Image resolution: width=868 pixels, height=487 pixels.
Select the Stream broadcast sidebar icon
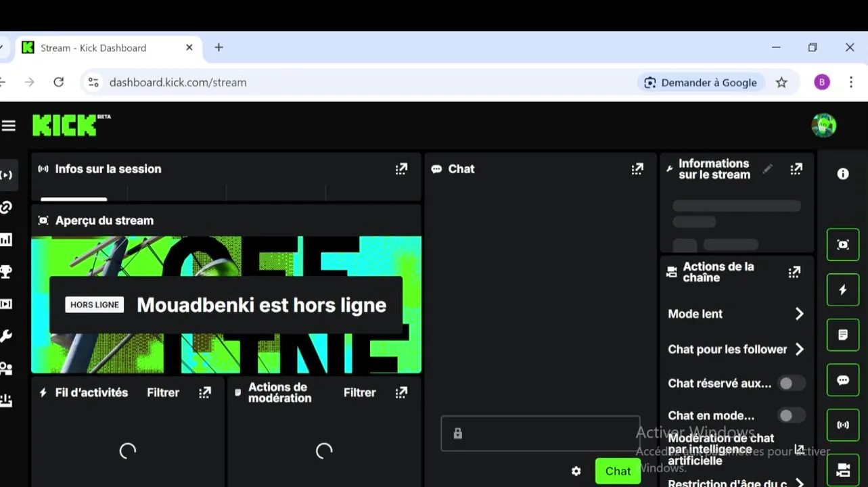pyautogui.click(x=7, y=175)
